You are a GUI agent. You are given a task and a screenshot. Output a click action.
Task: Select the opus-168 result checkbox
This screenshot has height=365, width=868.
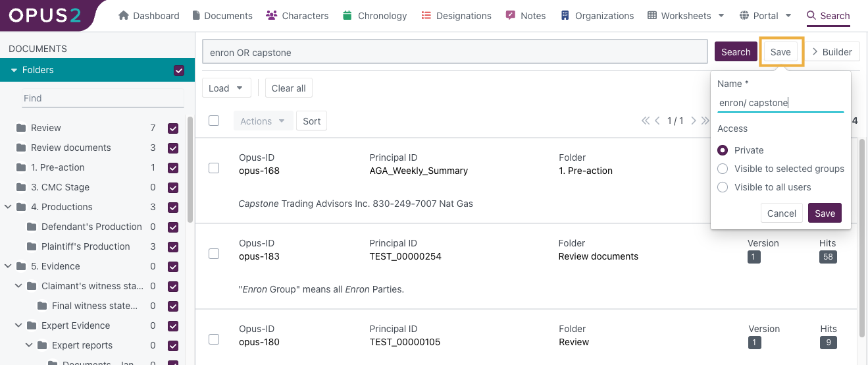pyautogui.click(x=214, y=168)
